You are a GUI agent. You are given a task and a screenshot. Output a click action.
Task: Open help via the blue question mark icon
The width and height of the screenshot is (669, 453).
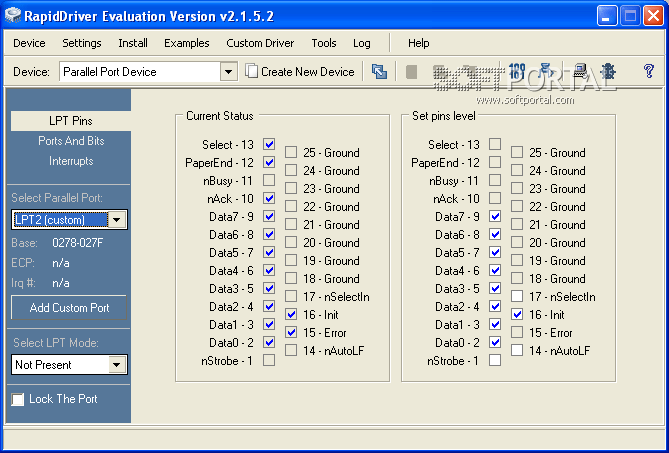click(x=649, y=71)
